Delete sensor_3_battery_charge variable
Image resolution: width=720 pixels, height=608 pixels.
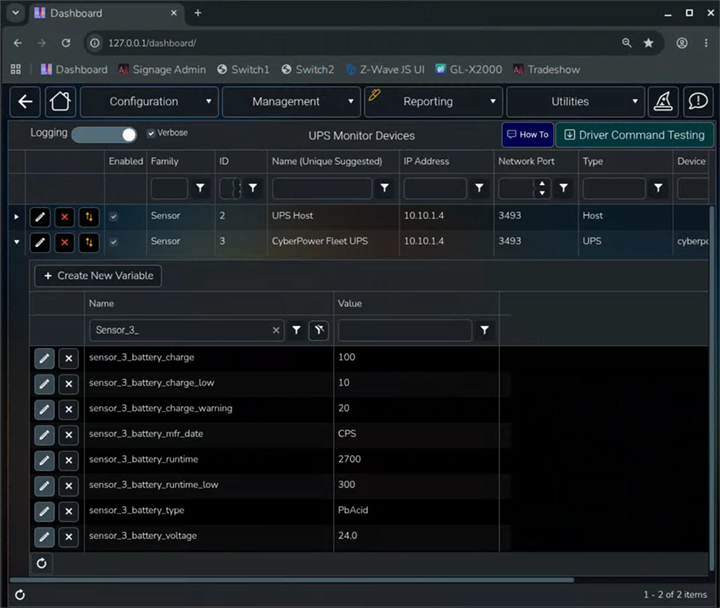(x=69, y=358)
